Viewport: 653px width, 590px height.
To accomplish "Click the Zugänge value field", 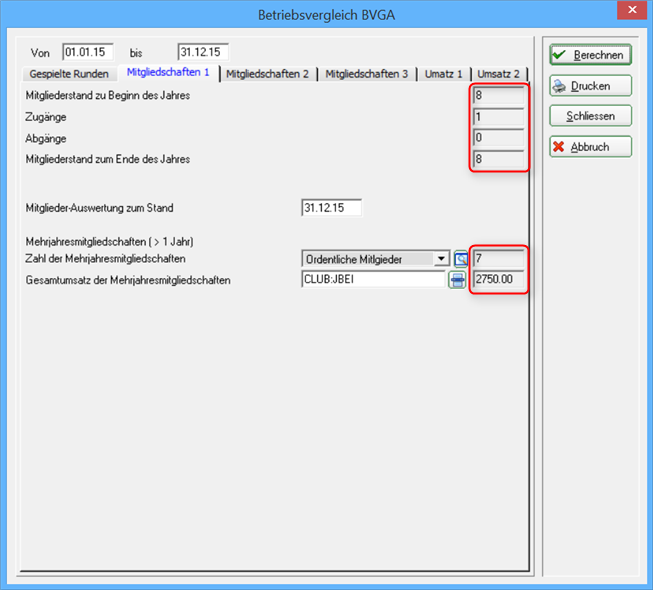I will [x=498, y=117].
